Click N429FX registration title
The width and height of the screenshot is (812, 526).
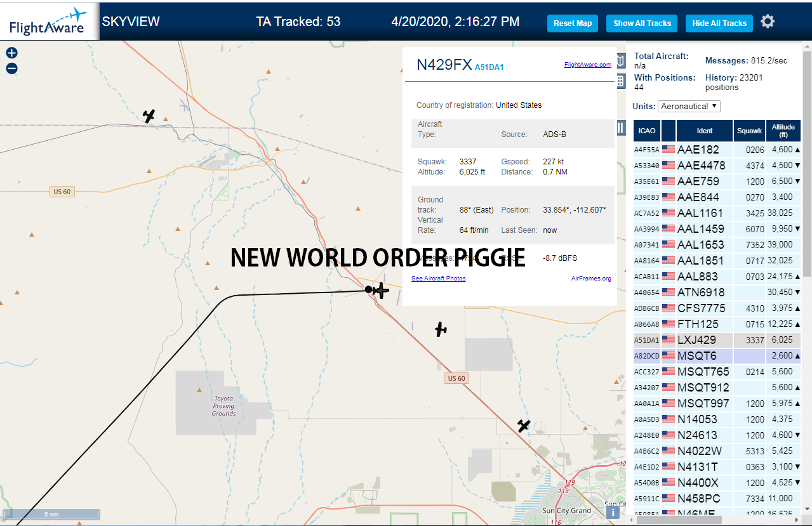[444, 65]
